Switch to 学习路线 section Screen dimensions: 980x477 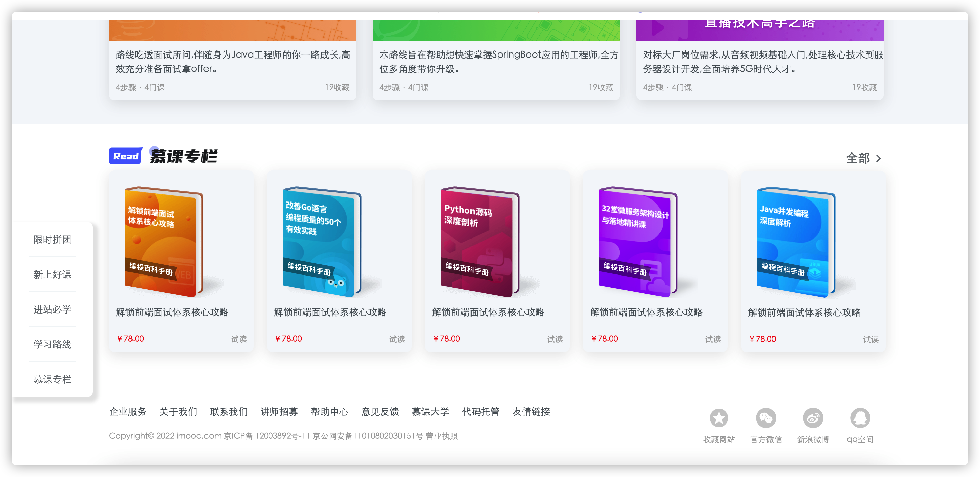pos(52,344)
